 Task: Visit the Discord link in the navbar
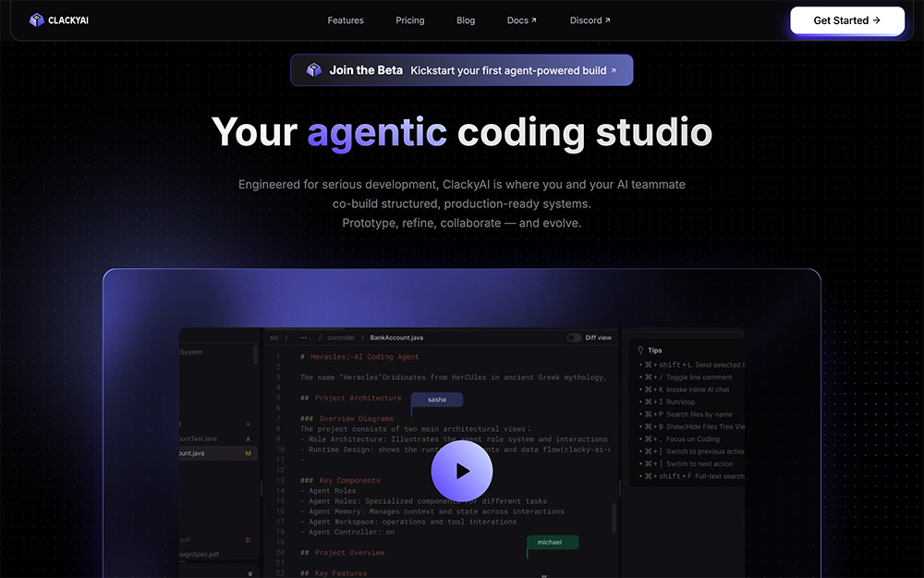tap(590, 20)
